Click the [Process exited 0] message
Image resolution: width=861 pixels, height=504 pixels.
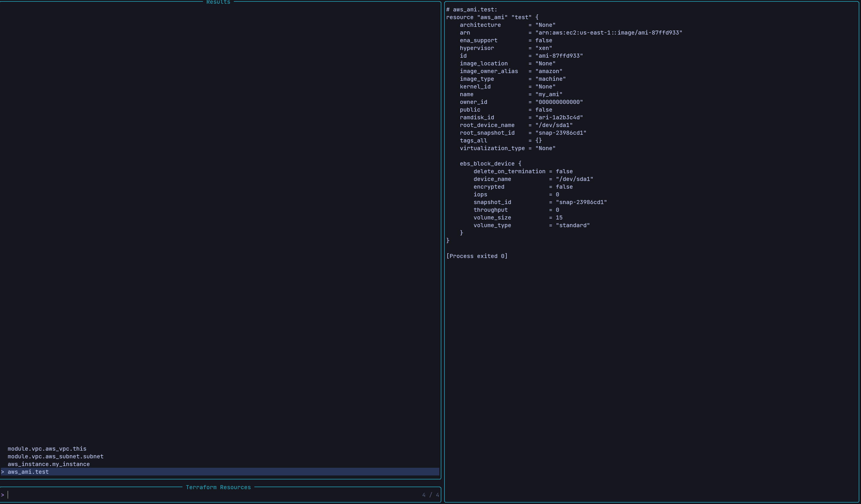pos(477,256)
